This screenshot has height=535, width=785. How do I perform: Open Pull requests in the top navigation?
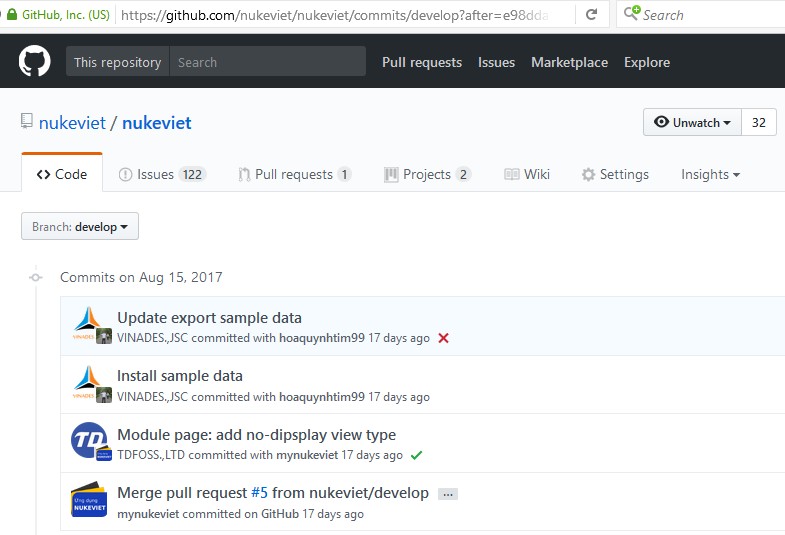point(422,62)
